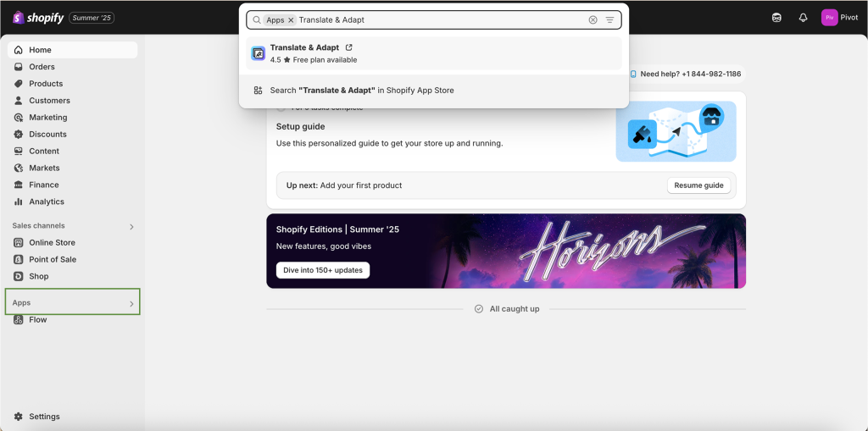Click the All caught up checkmark icon

(x=479, y=309)
